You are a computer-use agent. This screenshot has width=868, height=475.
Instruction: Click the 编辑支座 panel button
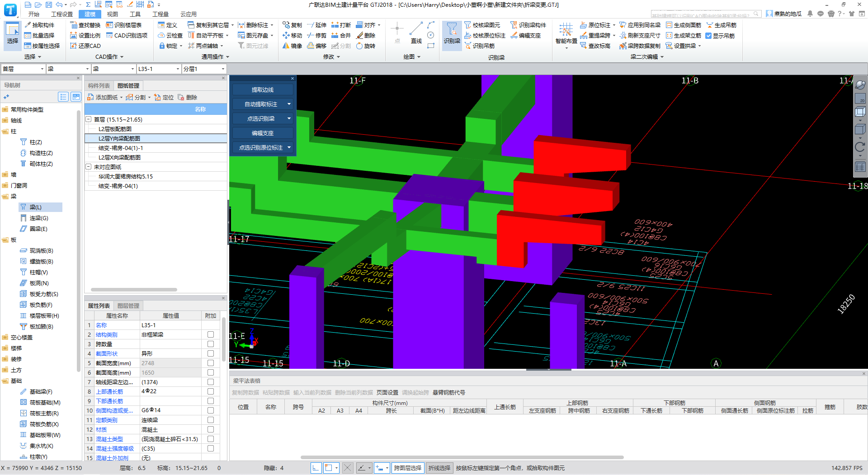tap(263, 133)
